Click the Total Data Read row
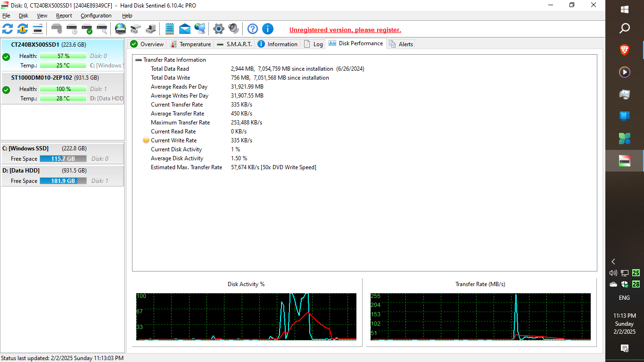The width and height of the screenshot is (644, 362). pos(257,69)
